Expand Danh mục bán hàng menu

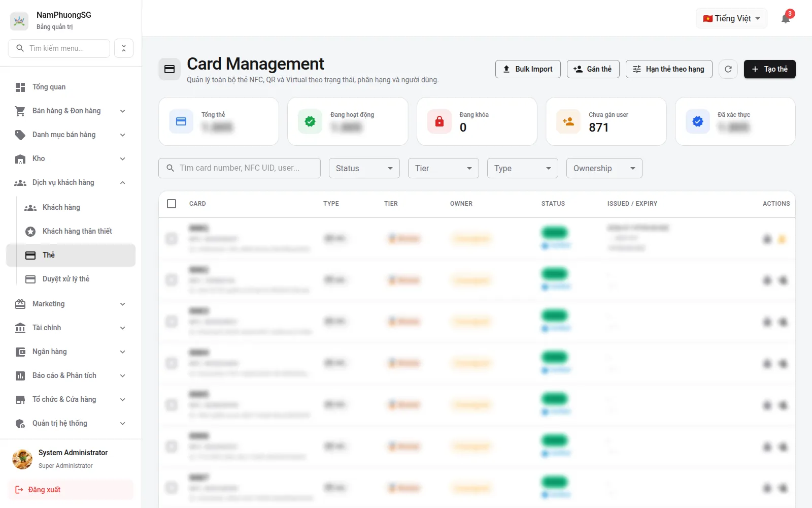[x=71, y=135]
